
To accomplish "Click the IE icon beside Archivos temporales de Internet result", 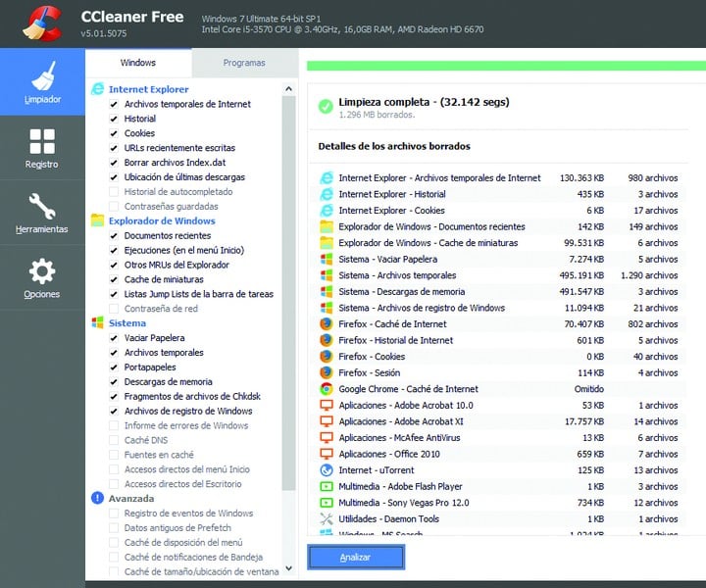I will [327, 177].
